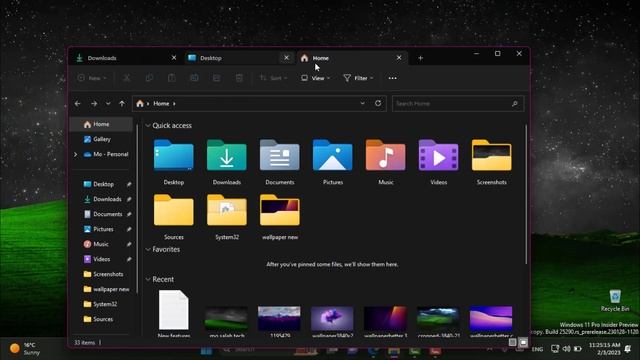Image resolution: width=640 pixels, height=360 pixels.
Task: Close the Home tab
Action: pyautogui.click(x=399, y=58)
